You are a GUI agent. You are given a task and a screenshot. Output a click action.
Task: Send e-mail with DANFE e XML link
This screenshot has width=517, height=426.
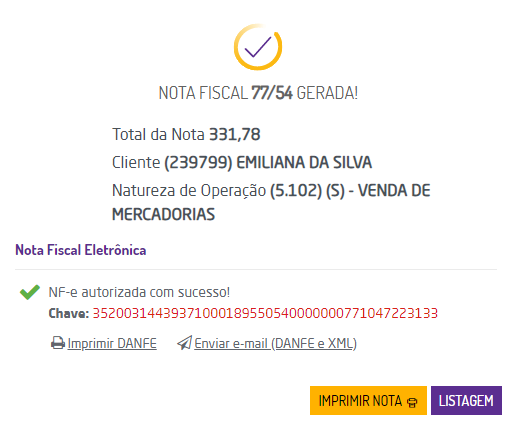click(x=275, y=343)
